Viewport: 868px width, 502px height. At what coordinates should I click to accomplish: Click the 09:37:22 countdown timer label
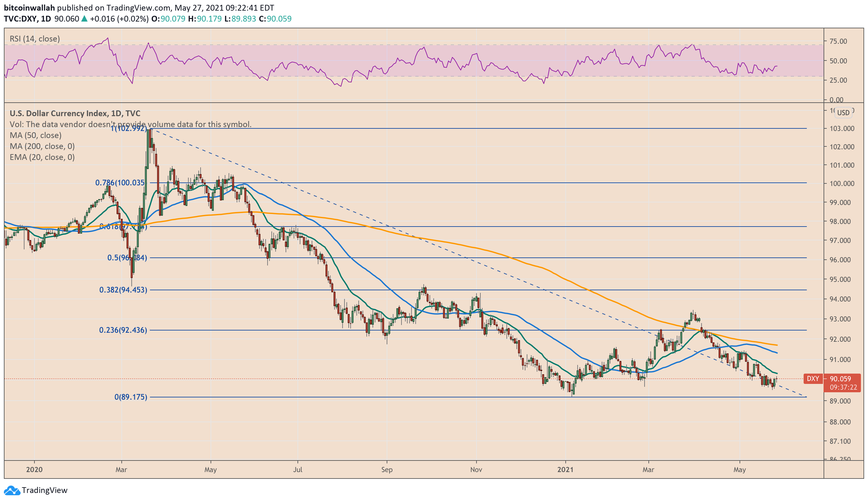pos(843,387)
